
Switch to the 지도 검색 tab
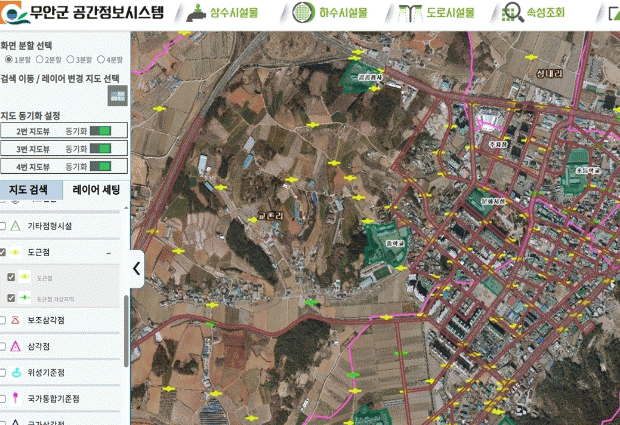pyautogui.click(x=31, y=190)
